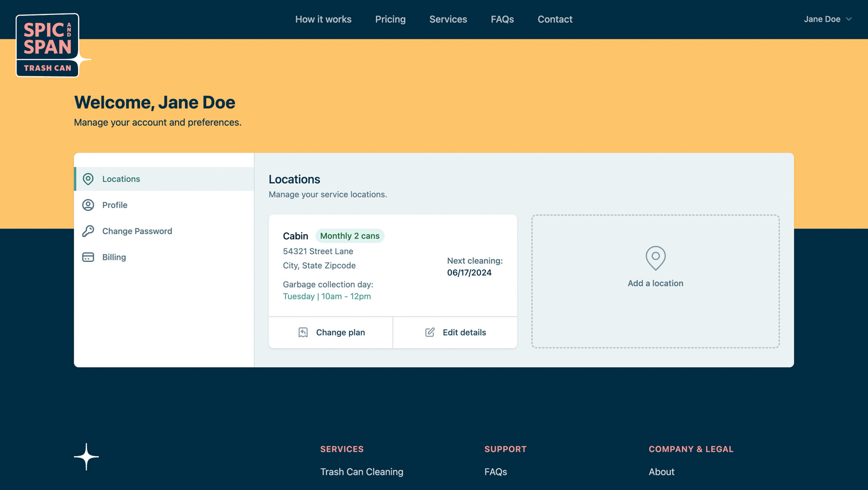
Task: Click the Cabin location name
Action: [295, 236]
